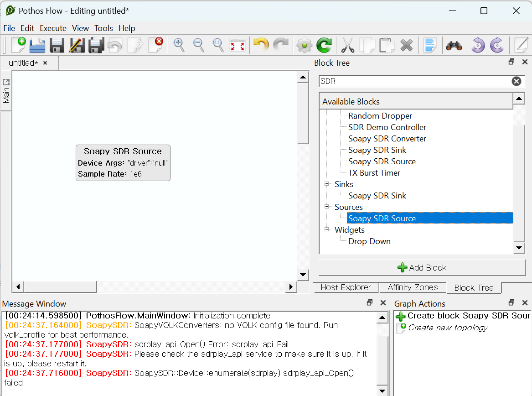The width and height of the screenshot is (532, 396).
Task: Collapse the Sinks tree category
Action: click(327, 184)
